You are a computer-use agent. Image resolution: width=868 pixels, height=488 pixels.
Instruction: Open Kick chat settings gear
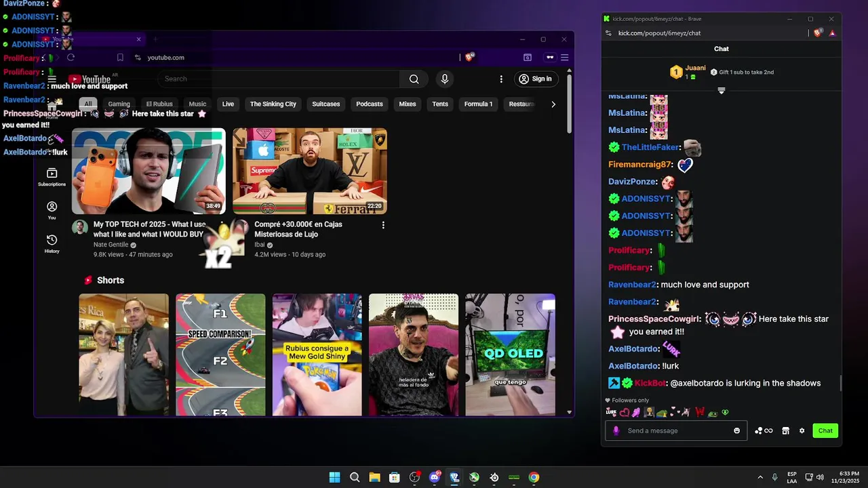click(802, 430)
